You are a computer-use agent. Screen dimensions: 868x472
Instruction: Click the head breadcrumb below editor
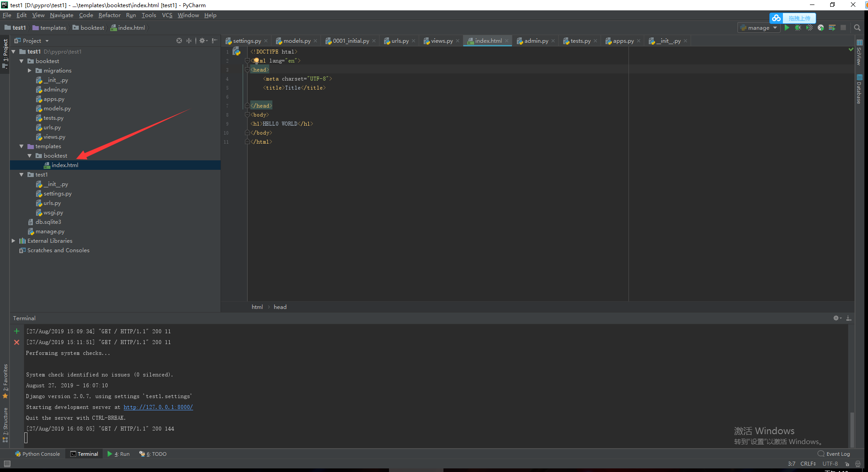click(280, 307)
